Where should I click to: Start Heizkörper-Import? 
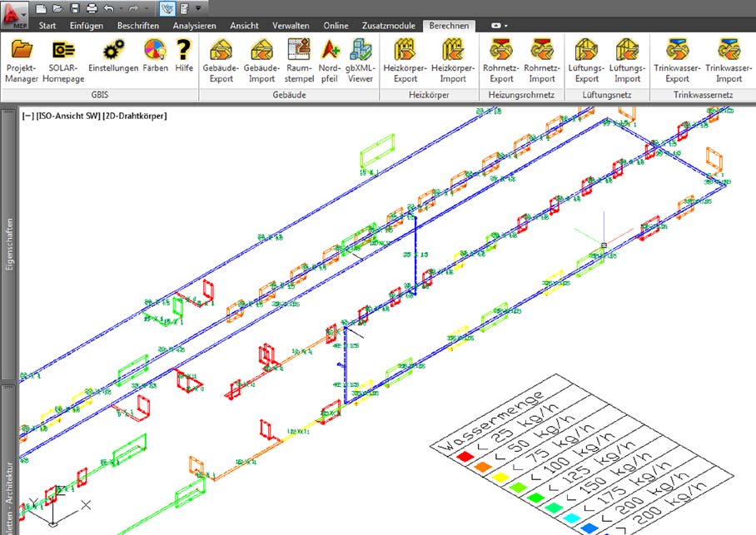pos(453,61)
